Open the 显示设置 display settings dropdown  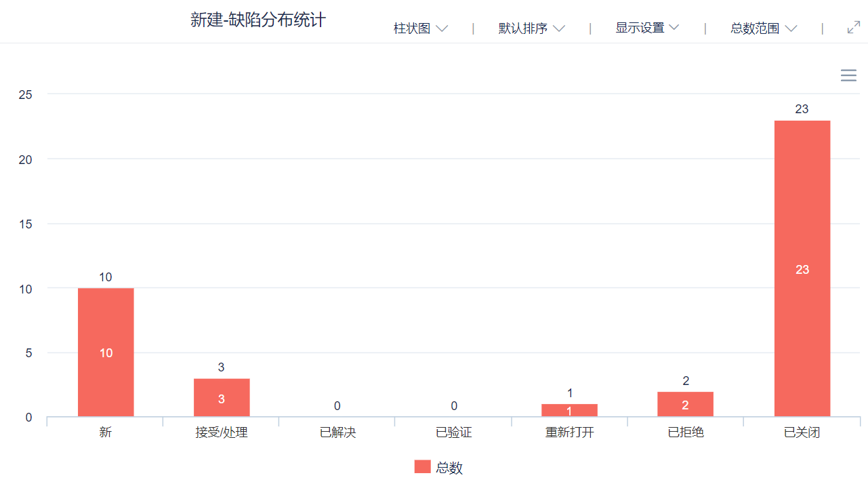[x=647, y=28]
